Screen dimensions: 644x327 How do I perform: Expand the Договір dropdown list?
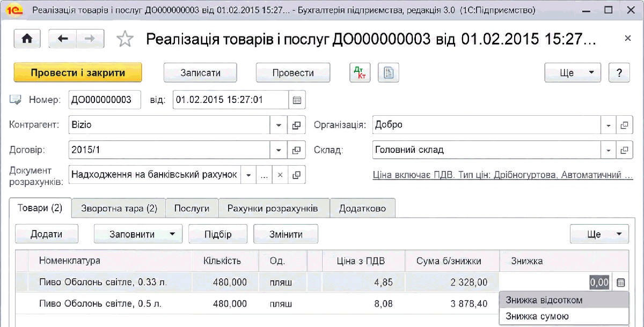click(x=279, y=150)
